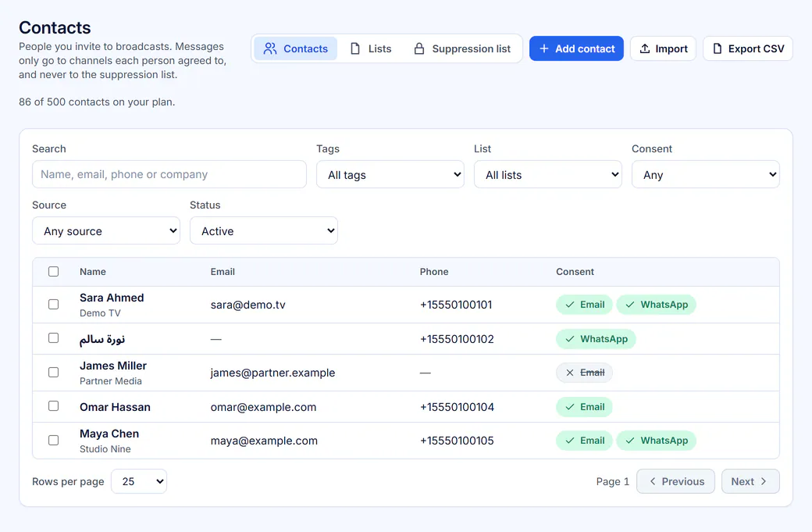This screenshot has height=532, width=812.
Task: Click the left chevron on Previous
Action: pyautogui.click(x=653, y=481)
